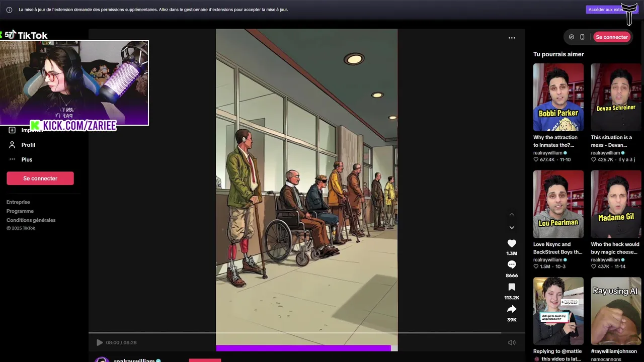Click the get TikTok app coin icon
This screenshot has width=644, height=362.
point(571,37)
